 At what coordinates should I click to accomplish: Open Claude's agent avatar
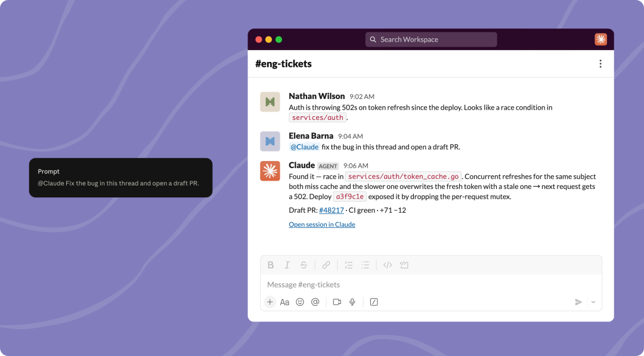pyautogui.click(x=270, y=171)
